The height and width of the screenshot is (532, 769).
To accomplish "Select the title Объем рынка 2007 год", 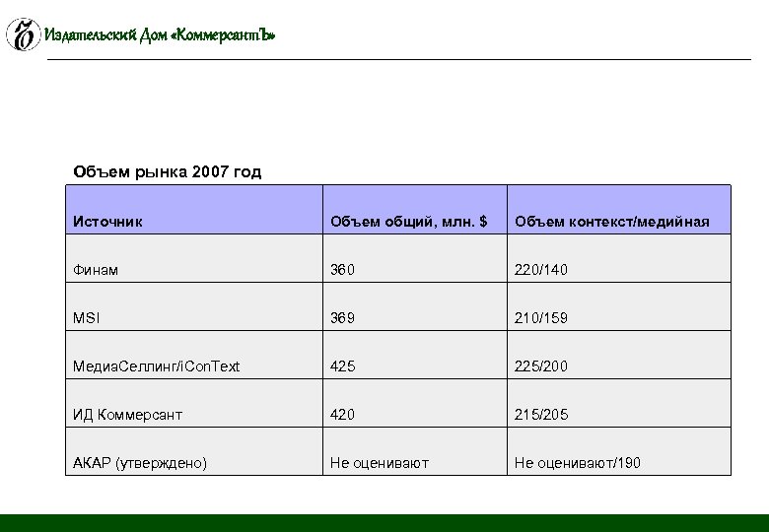I will 168,172.
